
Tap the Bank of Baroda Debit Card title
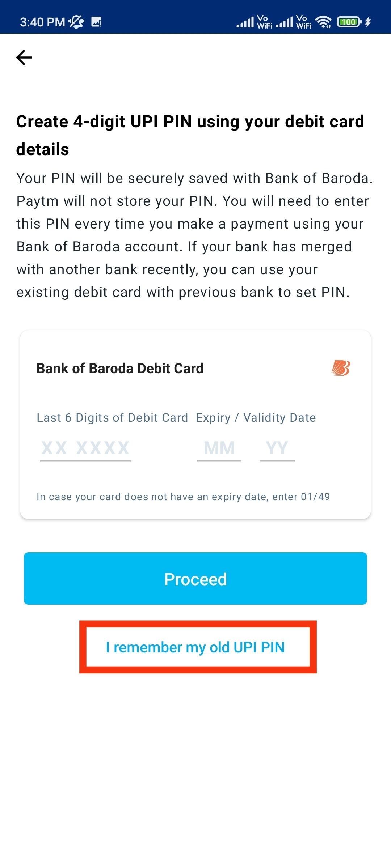coord(120,368)
